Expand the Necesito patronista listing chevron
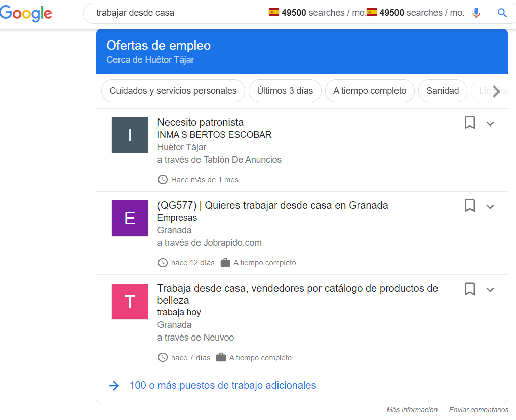 [490, 124]
